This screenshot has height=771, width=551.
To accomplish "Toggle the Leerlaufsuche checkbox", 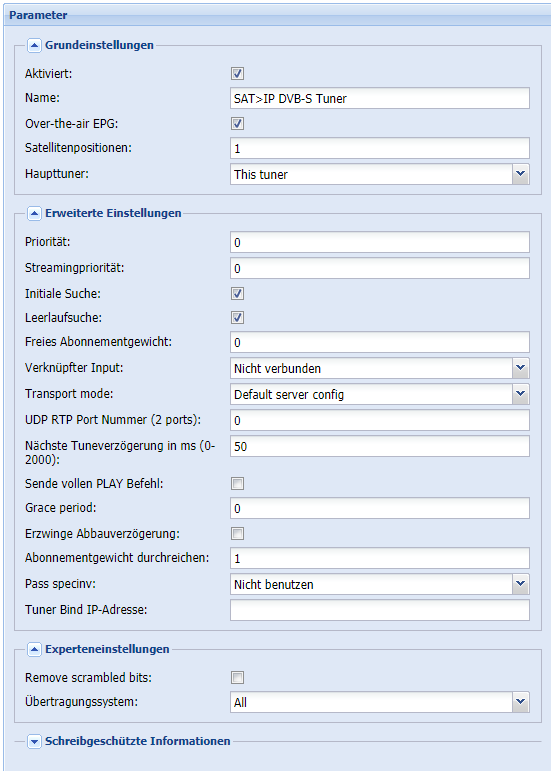I will pos(237,318).
